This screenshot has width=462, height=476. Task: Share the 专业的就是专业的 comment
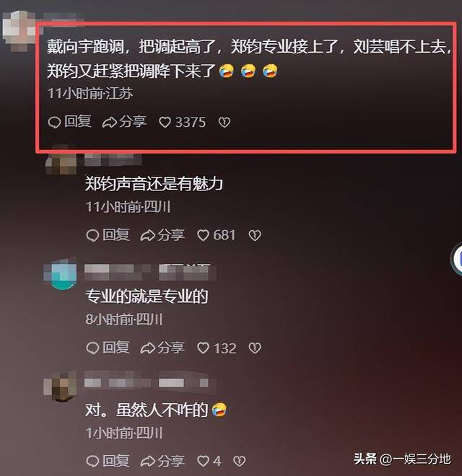click(x=162, y=348)
